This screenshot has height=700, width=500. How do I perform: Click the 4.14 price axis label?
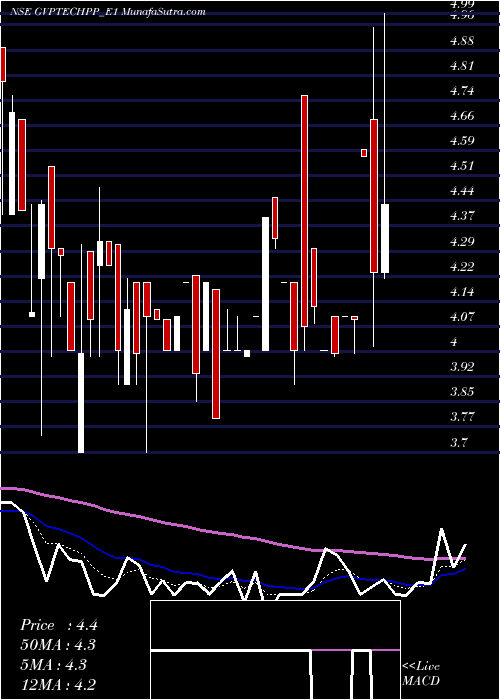point(461,292)
